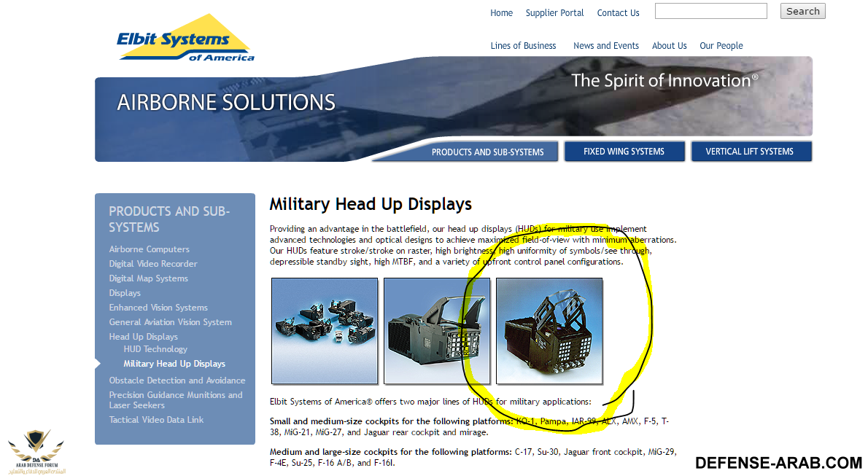This screenshot has width=868, height=476.
Task: Open the first HUD components thumbnail
Action: (325, 330)
